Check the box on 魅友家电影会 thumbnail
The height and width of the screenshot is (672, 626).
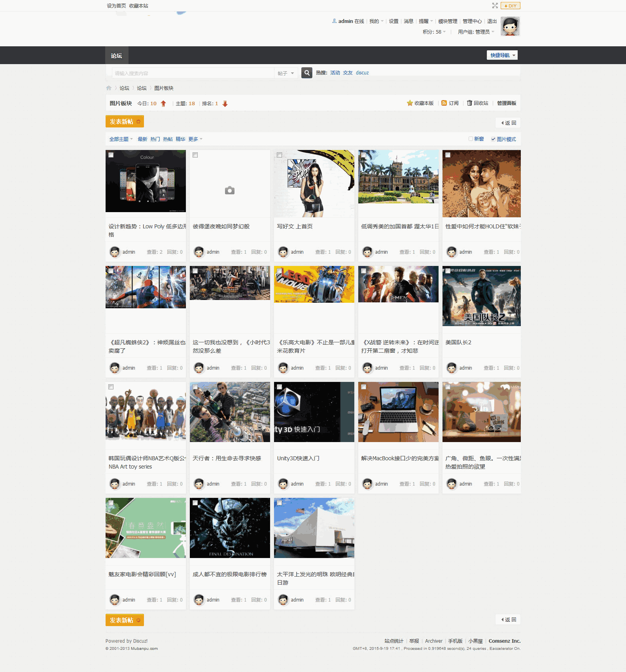111,503
